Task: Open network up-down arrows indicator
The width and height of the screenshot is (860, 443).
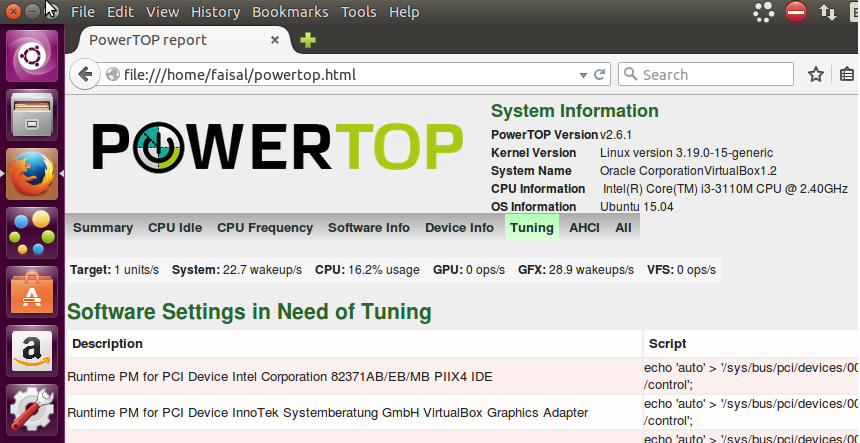Action: [x=827, y=12]
